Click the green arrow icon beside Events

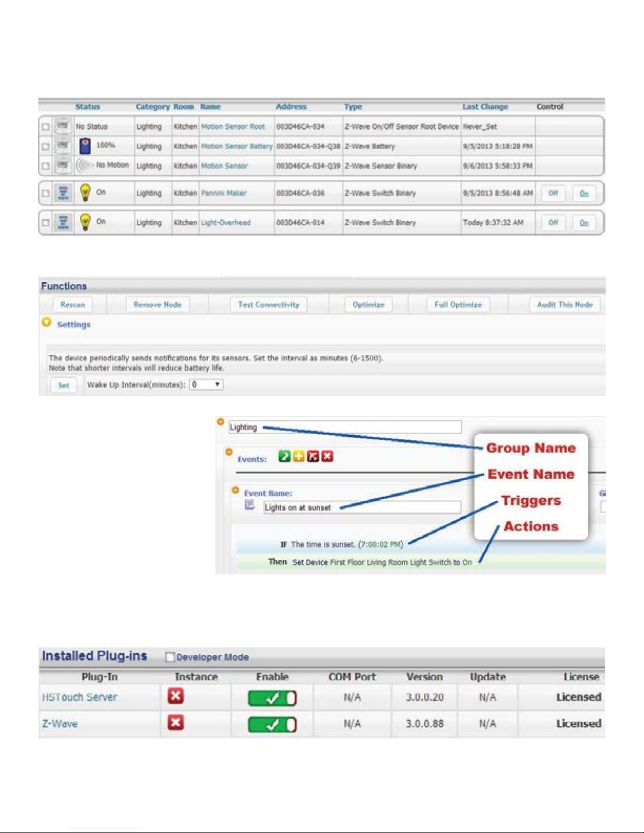pos(284,456)
